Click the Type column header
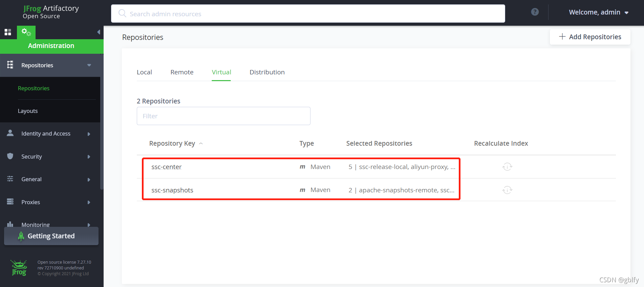Image resolution: width=644 pixels, height=287 pixels. pyautogui.click(x=306, y=143)
